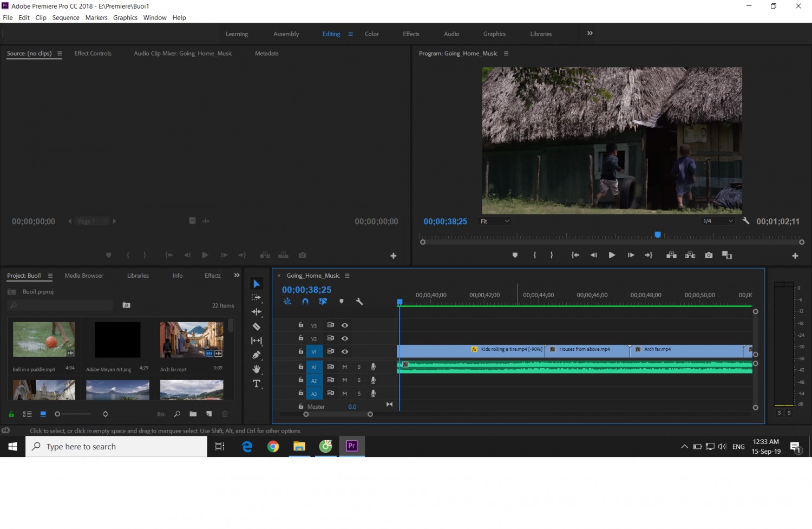812x529 pixels.
Task: Show hidden workspaces via double chevron
Action: (590, 34)
